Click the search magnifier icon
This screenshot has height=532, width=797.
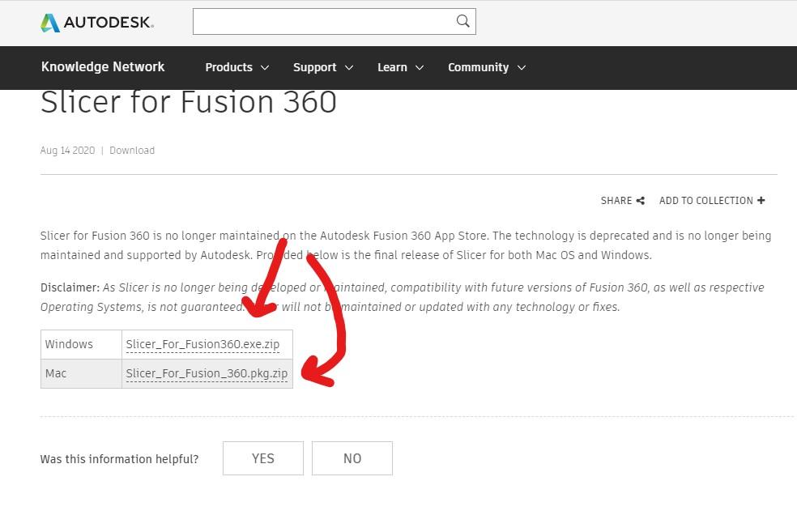[462, 21]
